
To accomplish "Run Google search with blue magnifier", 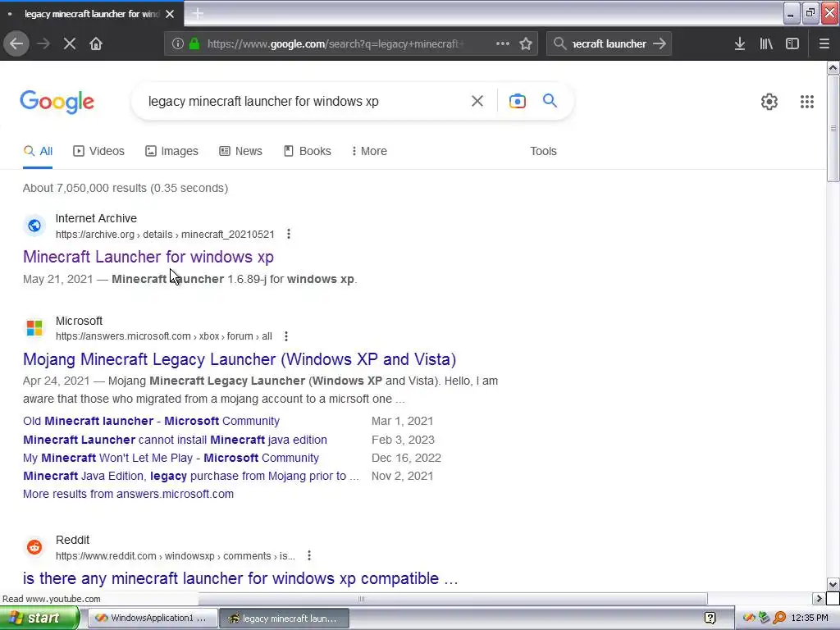I will click(x=550, y=101).
